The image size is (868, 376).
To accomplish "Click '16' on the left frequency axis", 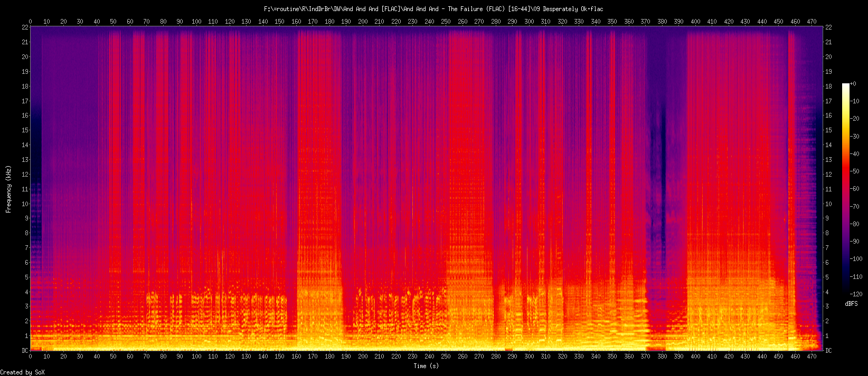I will (x=25, y=115).
